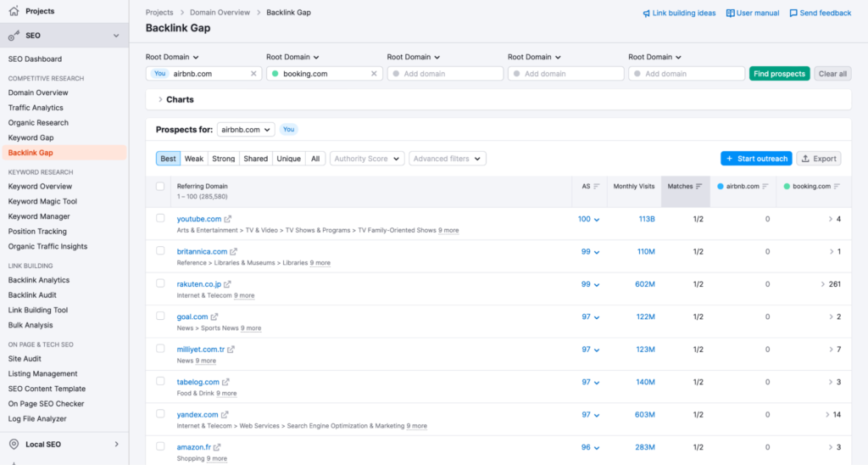Click the fifth Add domain input field
This screenshot has height=465, width=868.
tap(687, 74)
